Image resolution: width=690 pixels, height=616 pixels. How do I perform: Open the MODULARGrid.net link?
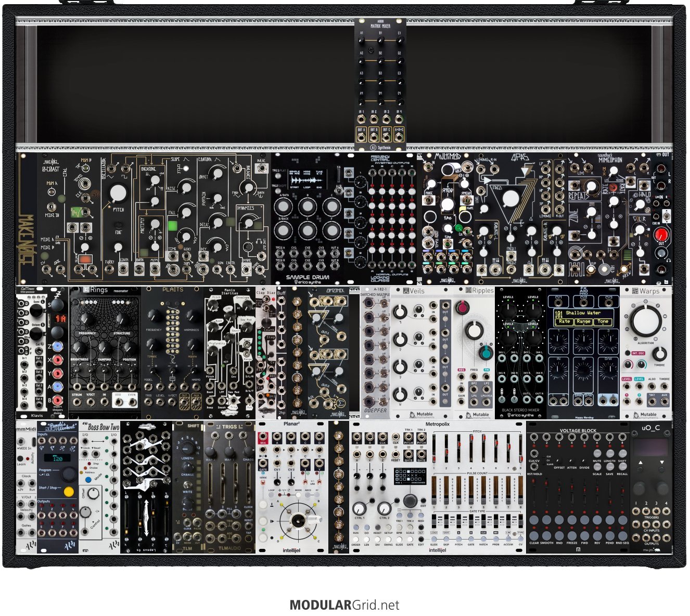[344, 605]
